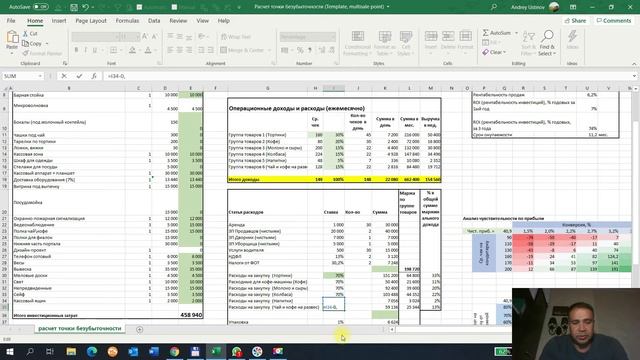The image size is (640, 360).
Task: Click the Share button
Action: 575,20
